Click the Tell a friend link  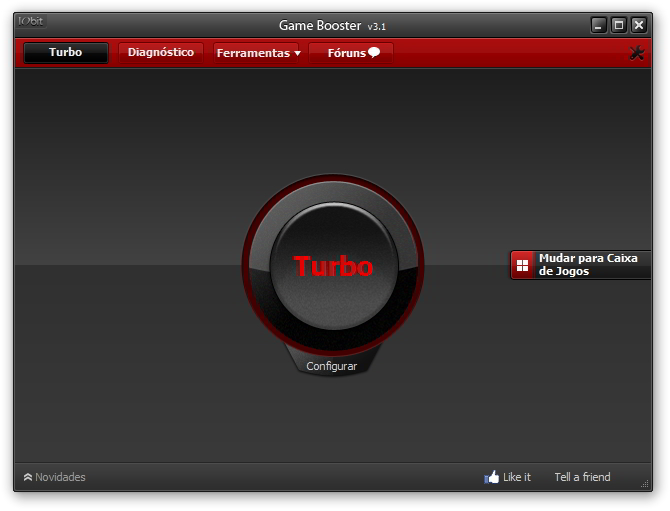pyautogui.click(x=582, y=477)
